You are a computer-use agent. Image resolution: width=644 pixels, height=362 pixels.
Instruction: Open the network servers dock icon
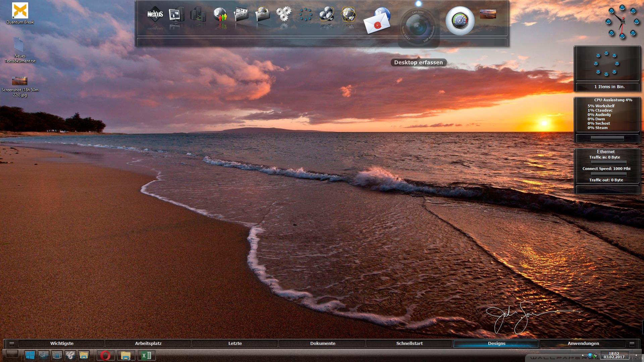pos(198,15)
